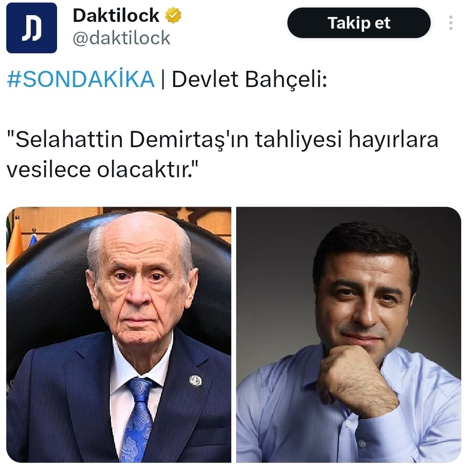
Task: Click the gold verified badge
Action: (x=173, y=16)
